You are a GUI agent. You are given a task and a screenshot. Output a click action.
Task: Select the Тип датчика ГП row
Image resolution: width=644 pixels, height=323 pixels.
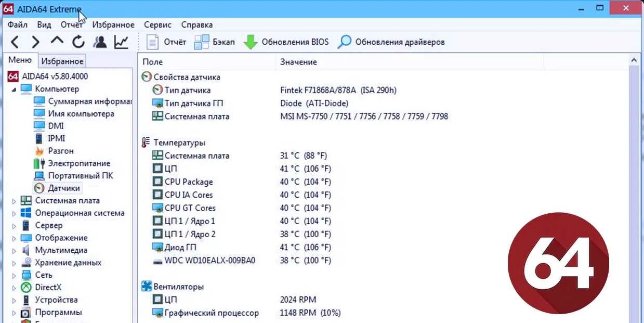(383, 103)
